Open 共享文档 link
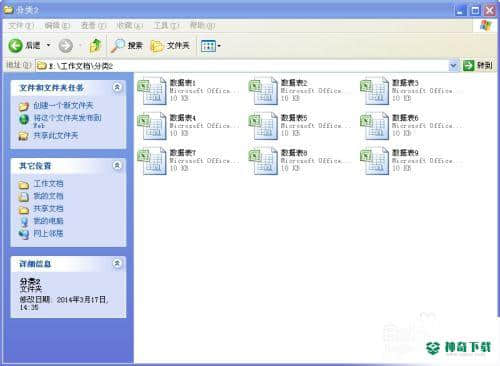This screenshot has width=500, height=366. pos(48,209)
